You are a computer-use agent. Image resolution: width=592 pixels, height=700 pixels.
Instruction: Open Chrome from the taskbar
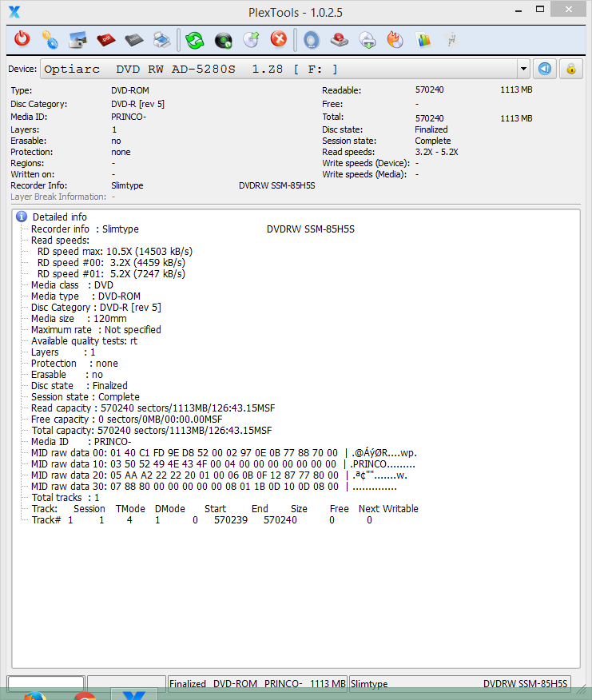85,695
